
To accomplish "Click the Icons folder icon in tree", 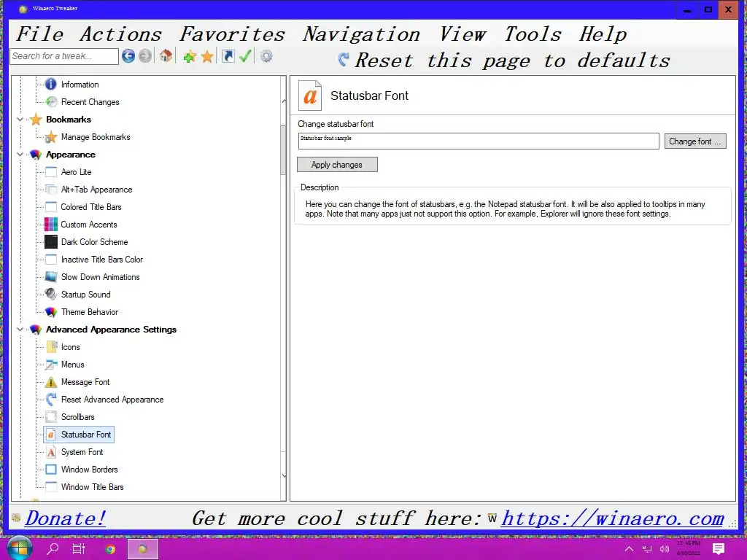I will coord(52,346).
